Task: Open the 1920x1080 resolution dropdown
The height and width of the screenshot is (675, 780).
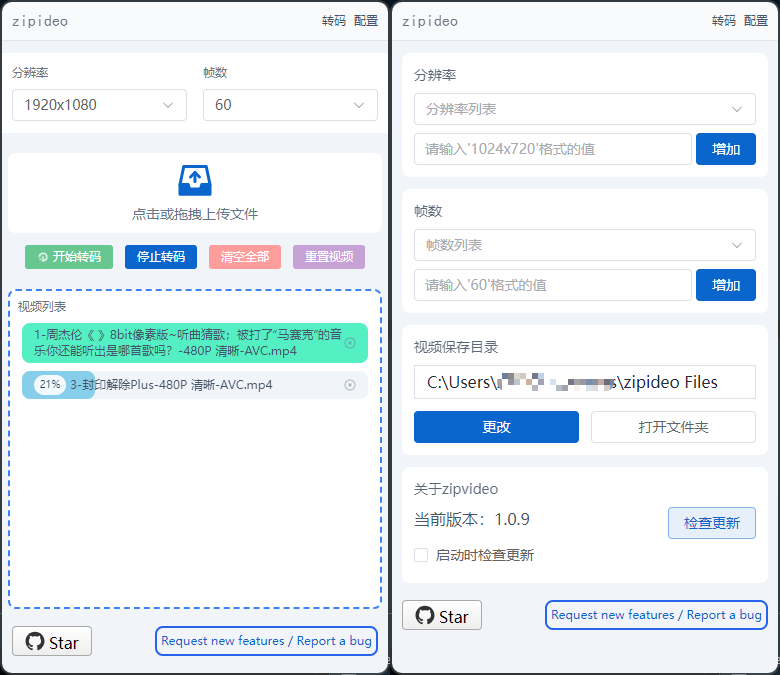Action: click(99, 105)
